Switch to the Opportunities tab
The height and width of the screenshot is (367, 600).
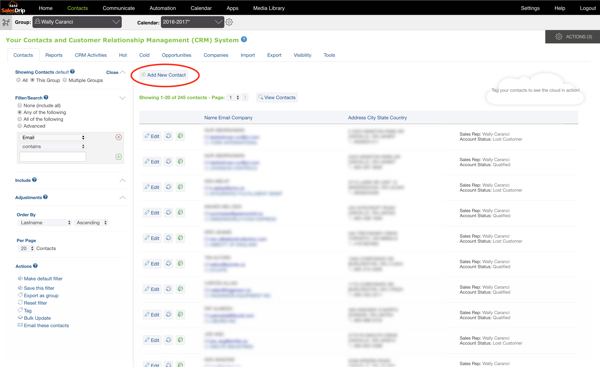click(176, 55)
